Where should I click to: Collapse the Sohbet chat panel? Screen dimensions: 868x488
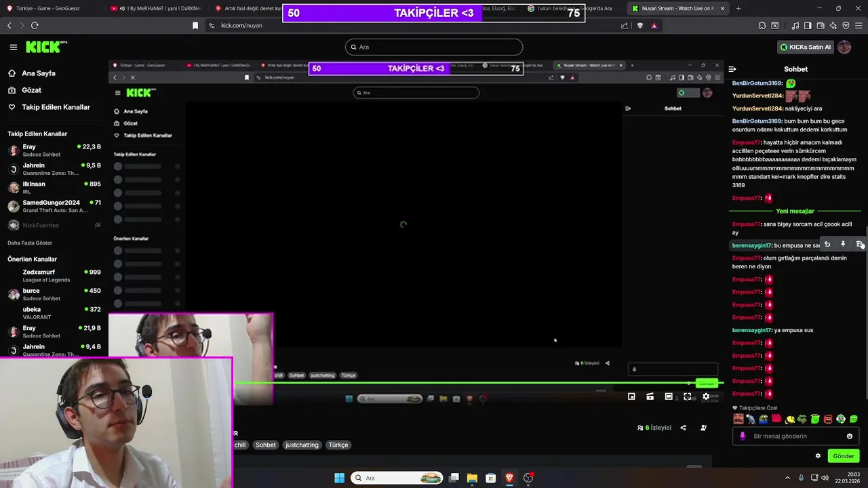point(732,69)
